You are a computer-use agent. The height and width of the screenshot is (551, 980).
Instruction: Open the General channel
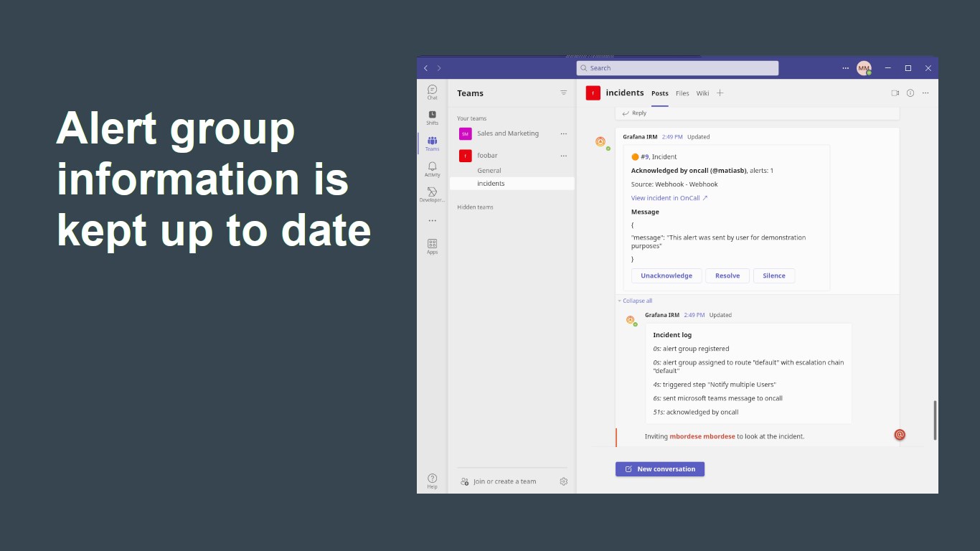489,171
